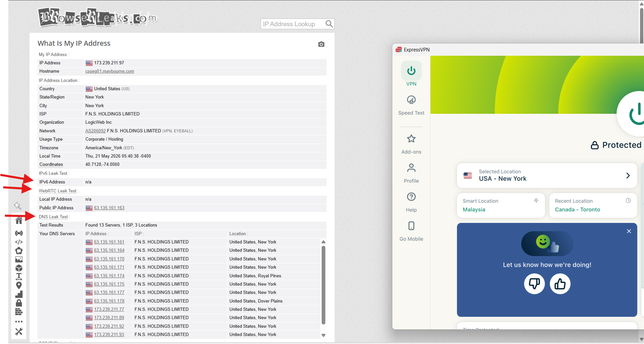Click the 'United States, Dover Plains' location cell
Viewport: 644px width, 344px height.
tap(256, 301)
